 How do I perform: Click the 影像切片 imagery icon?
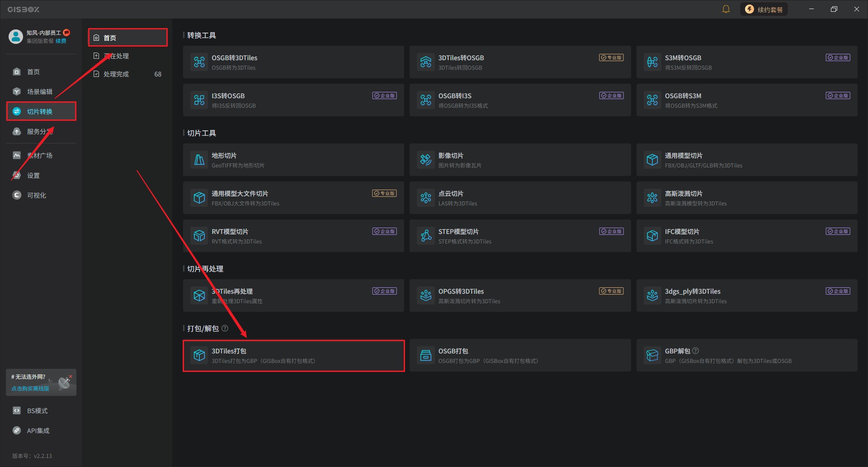(x=426, y=160)
